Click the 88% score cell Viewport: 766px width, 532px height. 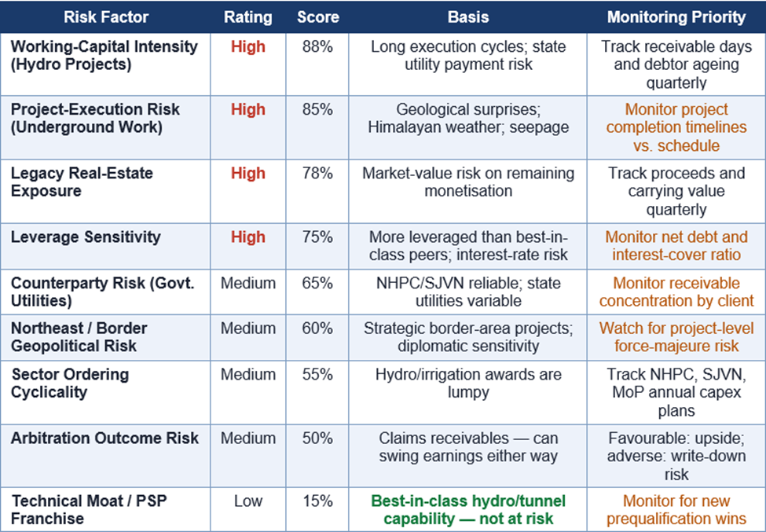click(317, 46)
